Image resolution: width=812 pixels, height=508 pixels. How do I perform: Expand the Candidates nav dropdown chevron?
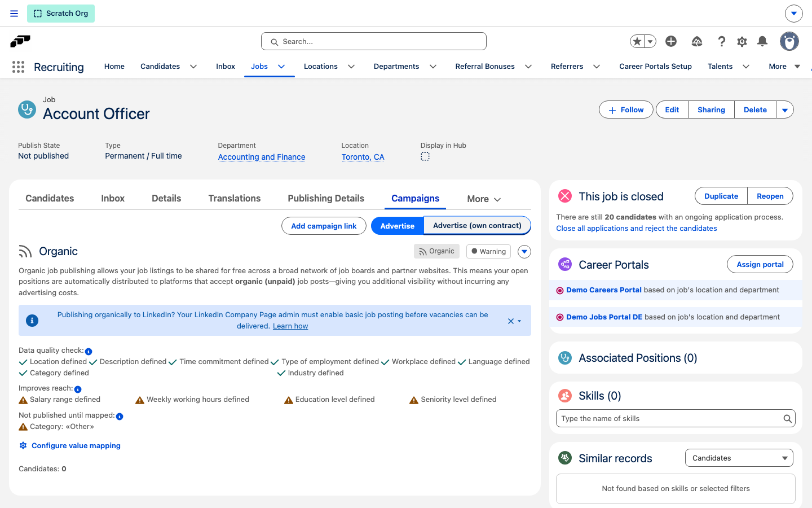[193, 67]
